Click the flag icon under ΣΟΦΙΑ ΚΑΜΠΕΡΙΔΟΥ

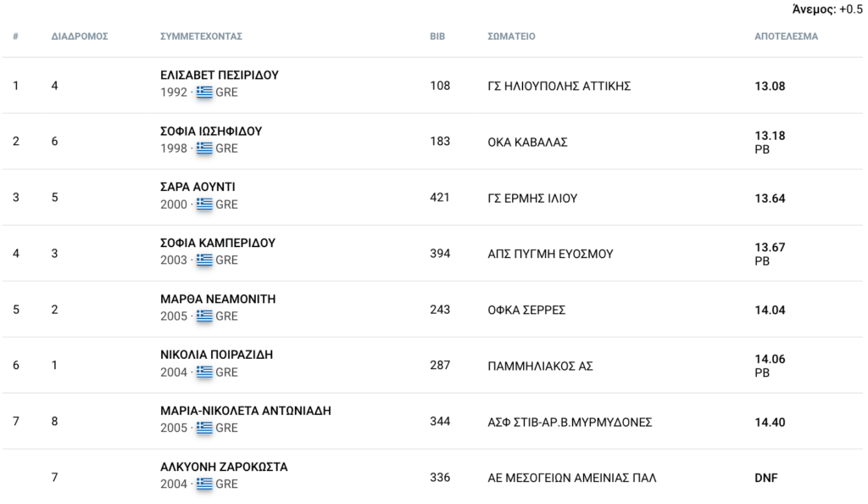[204, 260]
